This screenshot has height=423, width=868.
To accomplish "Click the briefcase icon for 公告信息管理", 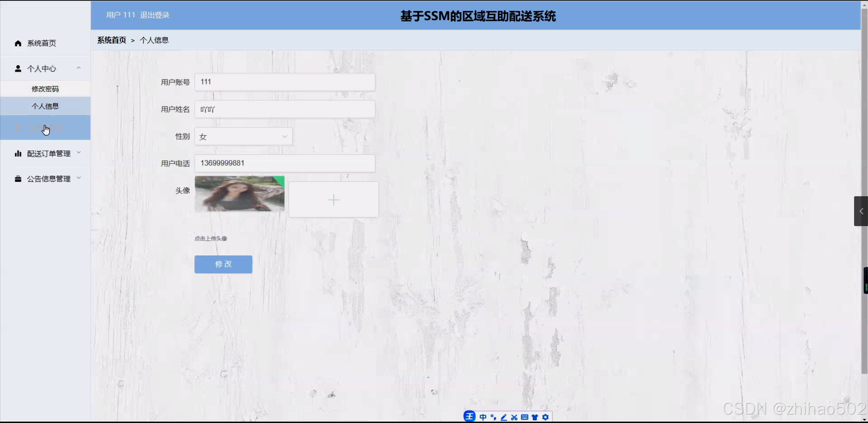I will click(x=18, y=179).
